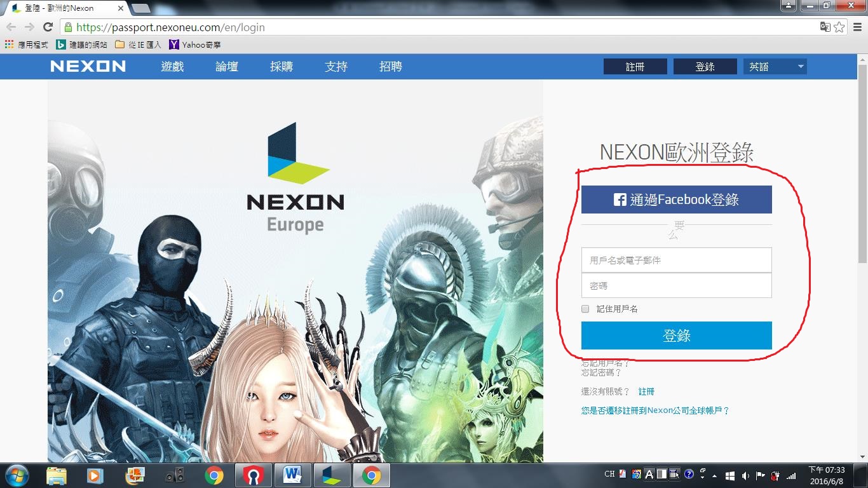Log in via 通過Facebook登錄 button
The height and width of the screenshot is (488, 868).
(677, 200)
